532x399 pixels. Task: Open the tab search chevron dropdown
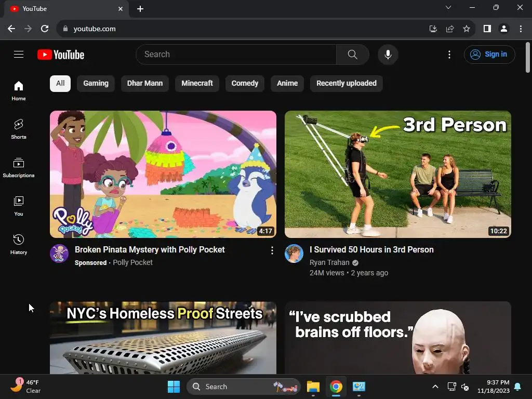click(448, 7)
